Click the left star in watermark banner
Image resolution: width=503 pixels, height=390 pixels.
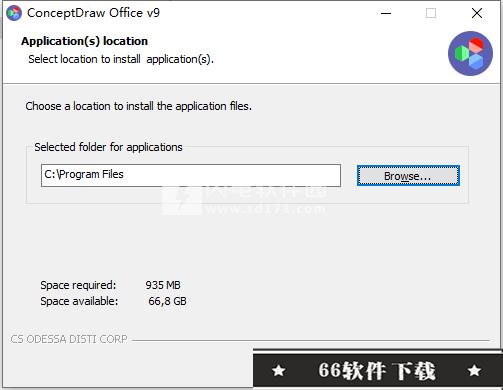click(x=278, y=370)
